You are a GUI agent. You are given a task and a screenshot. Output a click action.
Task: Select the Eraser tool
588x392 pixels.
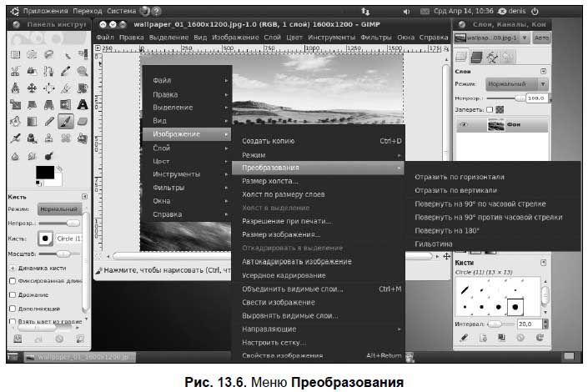(83, 121)
